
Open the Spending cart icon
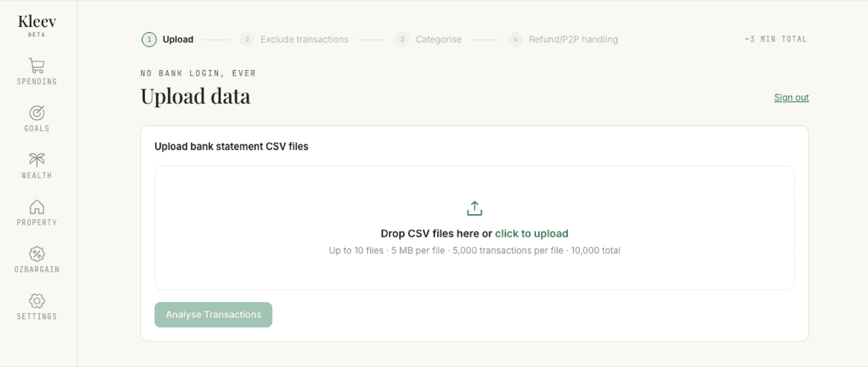coord(37,66)
